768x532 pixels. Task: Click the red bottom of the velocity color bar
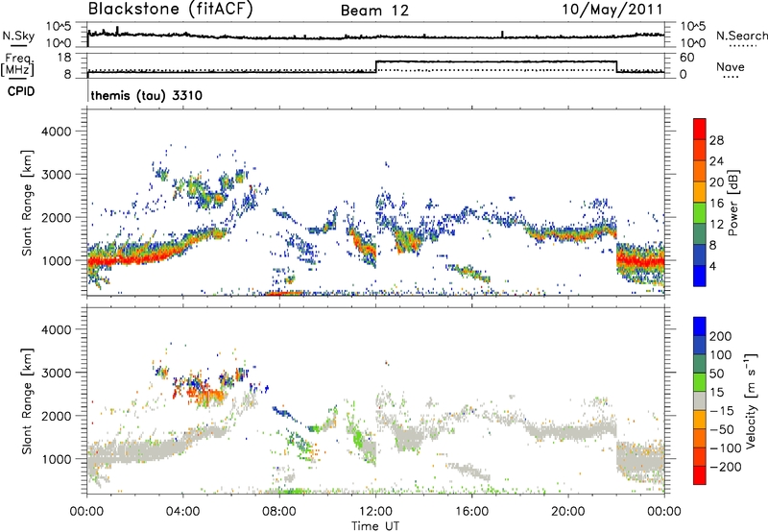click(x=700, y=475)
